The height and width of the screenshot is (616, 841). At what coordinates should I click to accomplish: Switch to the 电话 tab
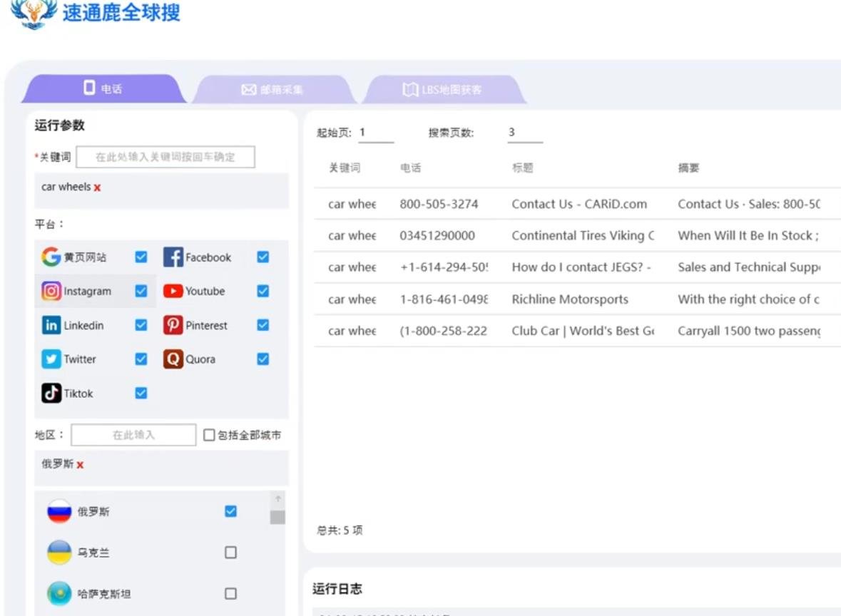pos(103,88)
